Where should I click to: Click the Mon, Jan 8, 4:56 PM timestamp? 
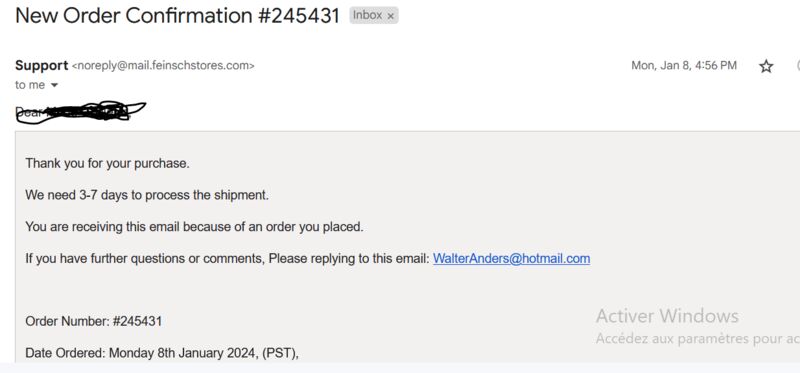[x=684, y=65]
